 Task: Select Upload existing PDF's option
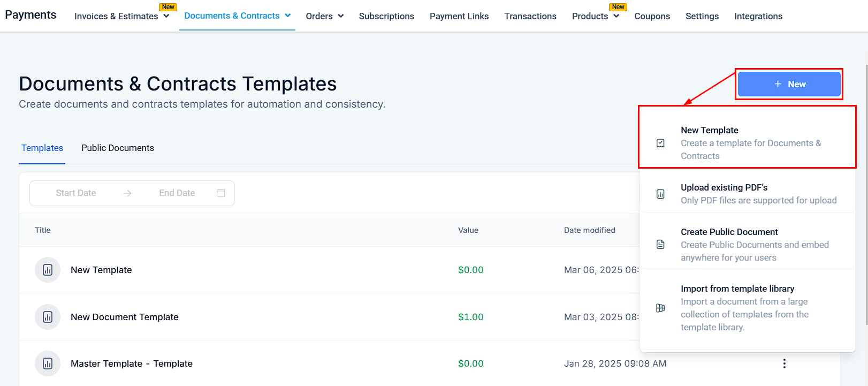click(747, 194)
